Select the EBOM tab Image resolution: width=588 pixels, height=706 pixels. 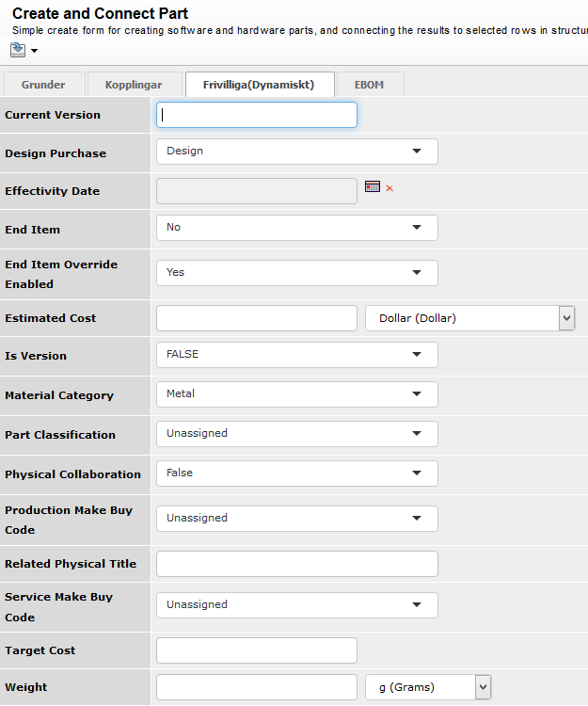(x=369, y=85)
